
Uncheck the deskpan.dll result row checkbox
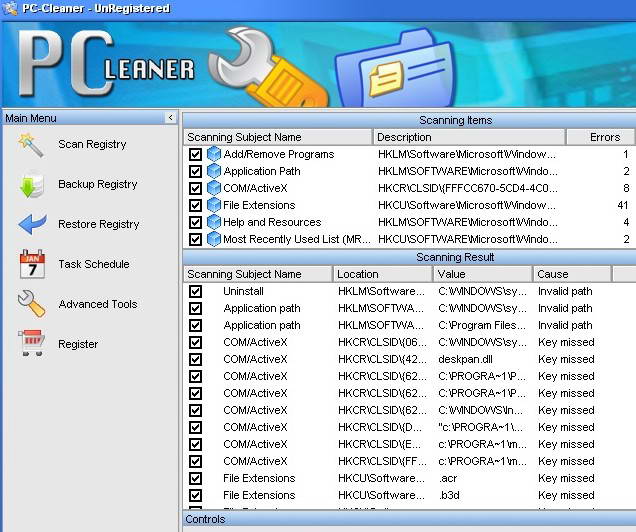point(196,360)
